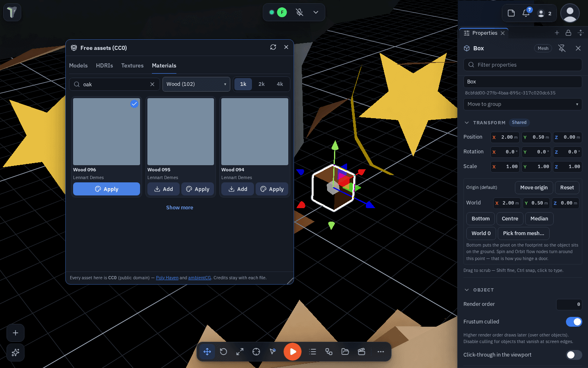Open the three-dots more menu

pyautogui.click(x=381, y=352)
